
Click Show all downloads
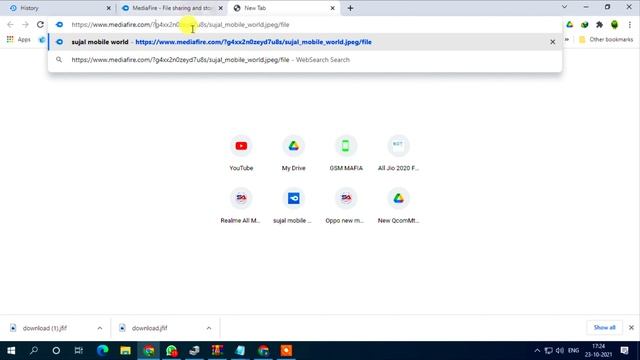pos(604,328)
